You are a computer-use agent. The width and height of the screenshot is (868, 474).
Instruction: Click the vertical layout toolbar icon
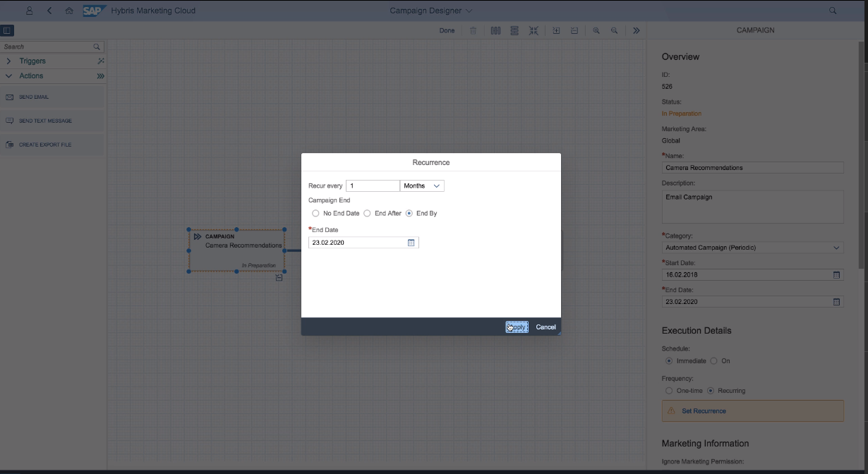[x=514, y=30]
